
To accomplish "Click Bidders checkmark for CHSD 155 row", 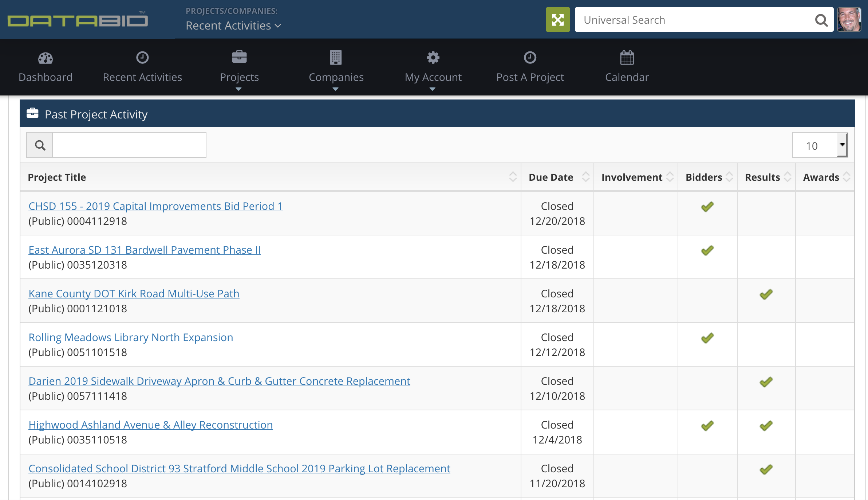I will pos(707,207).
